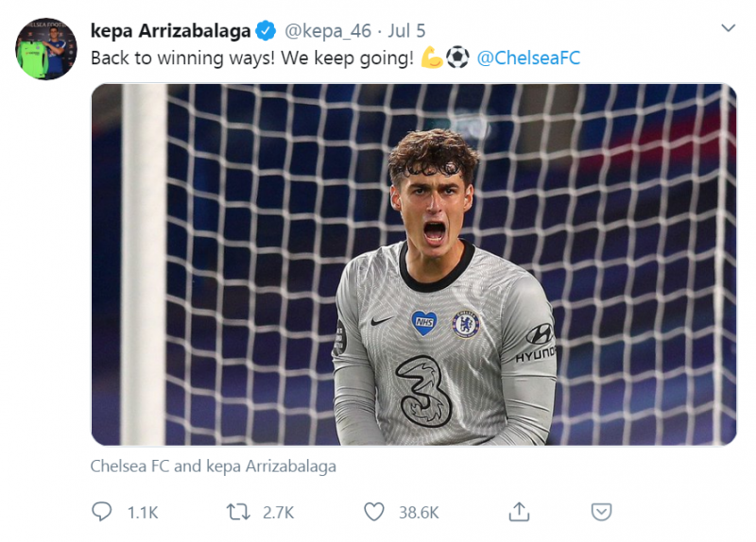Click the flexed bicep emoji
This screenshot has height=542, width=756.
[x=432, y=58]
